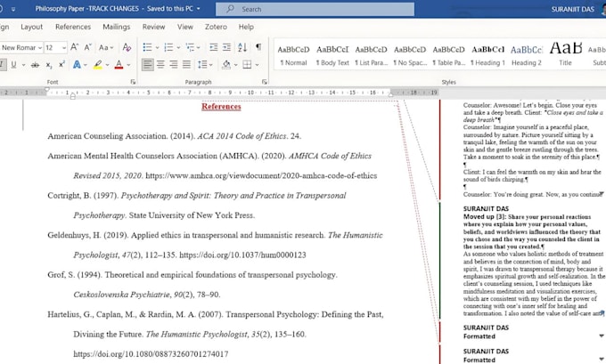
Task: Open the Help tab
Action: (x=246, y=27)
